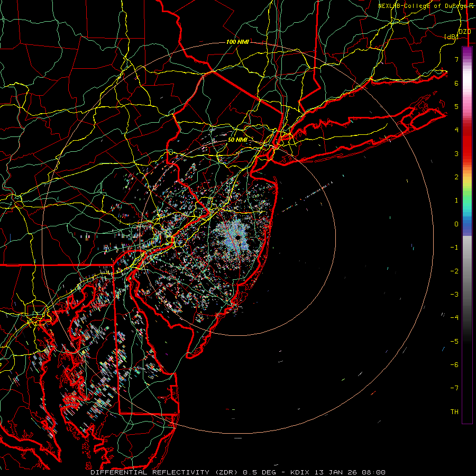476x476 pixels.
Task: Click the "13 JAN 26" date text
Action: click(x=335, y=472)
